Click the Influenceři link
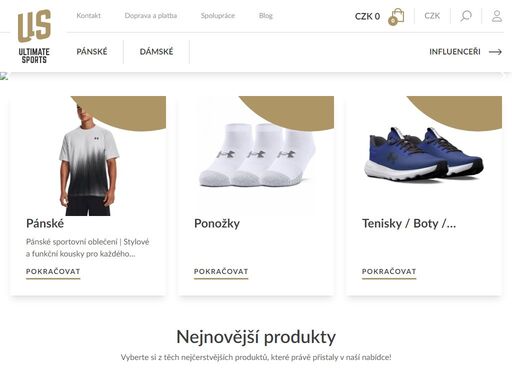 tap(455, 52)
